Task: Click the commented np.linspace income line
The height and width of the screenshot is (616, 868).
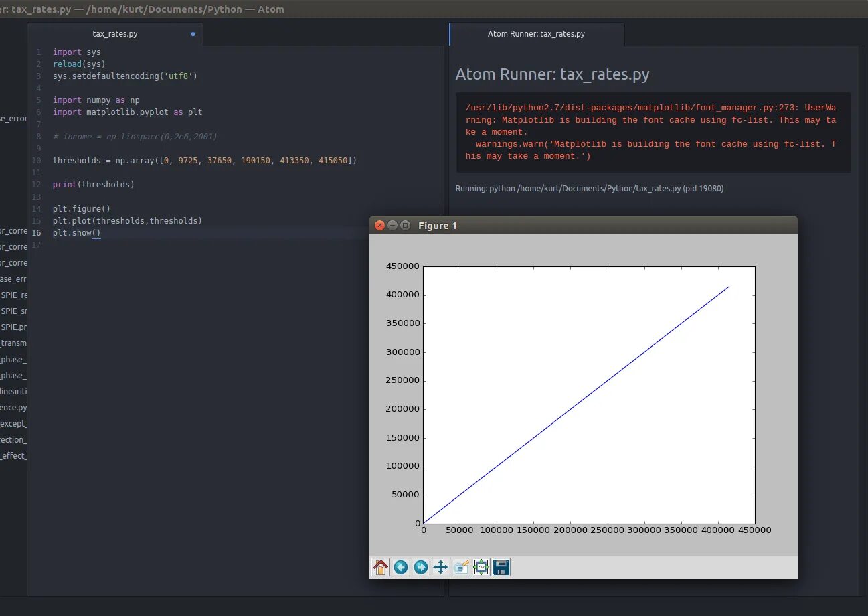Action: pos(135,137)
